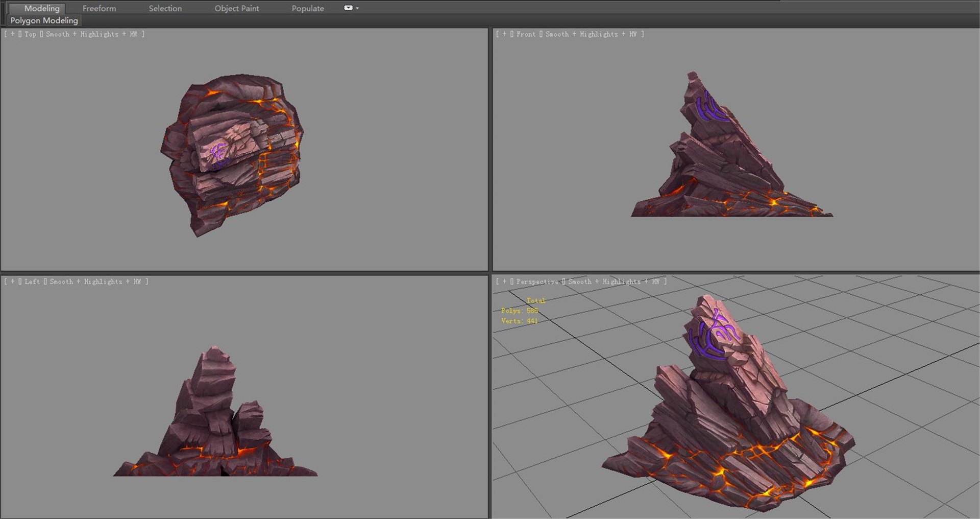Viewport: 980px width, 519px height.
Task: Click the Left viewport view label
Action: coord(32,281)
